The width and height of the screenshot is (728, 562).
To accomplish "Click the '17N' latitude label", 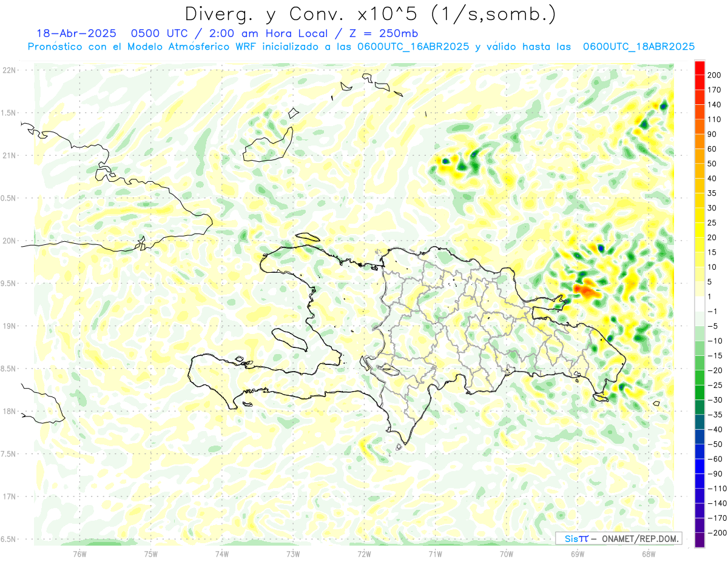I will click(x=9, y=497).
